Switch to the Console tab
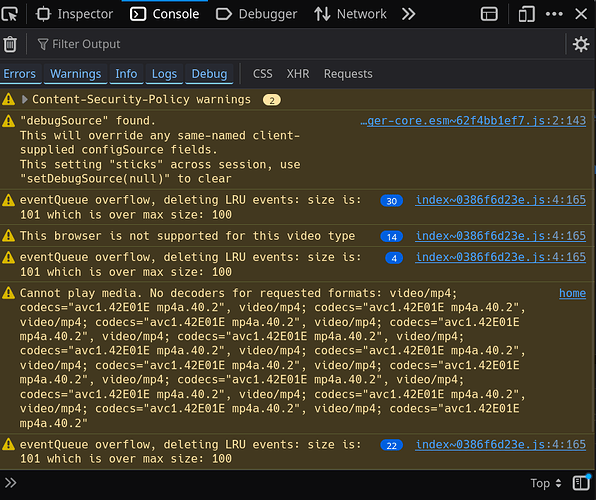Viewport: 596px width, 500px height. coord(165,14)
